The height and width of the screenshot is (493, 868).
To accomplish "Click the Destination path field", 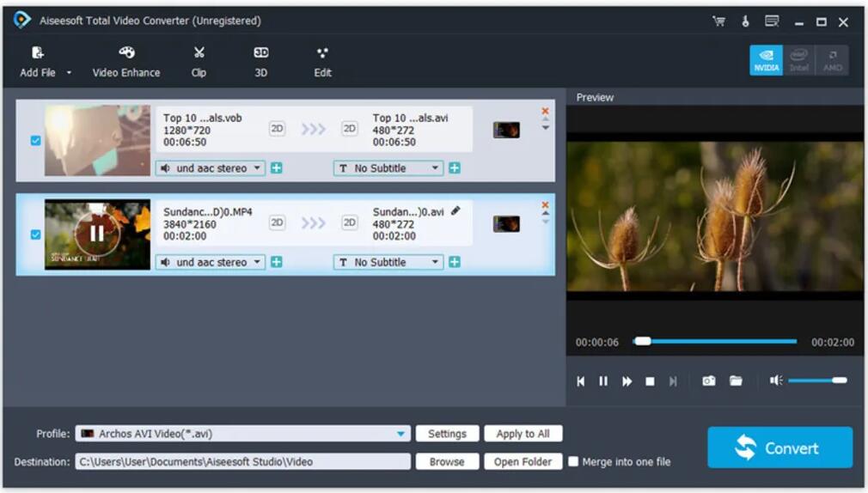I will [243, 461].
